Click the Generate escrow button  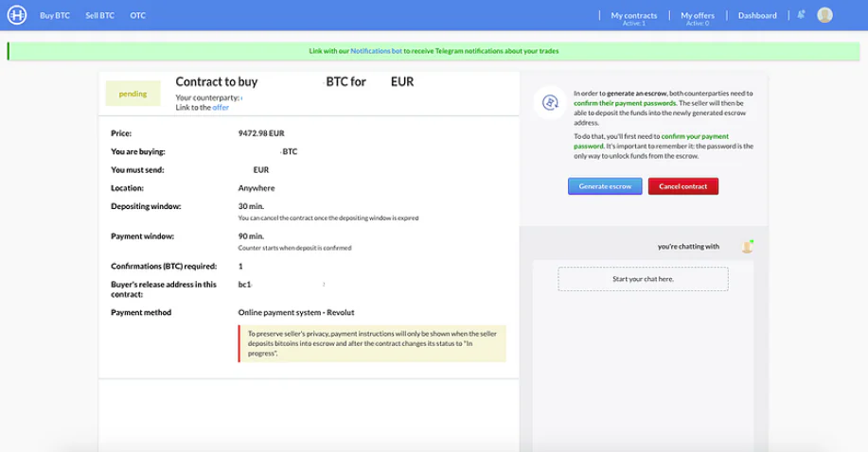pos(605,186)
